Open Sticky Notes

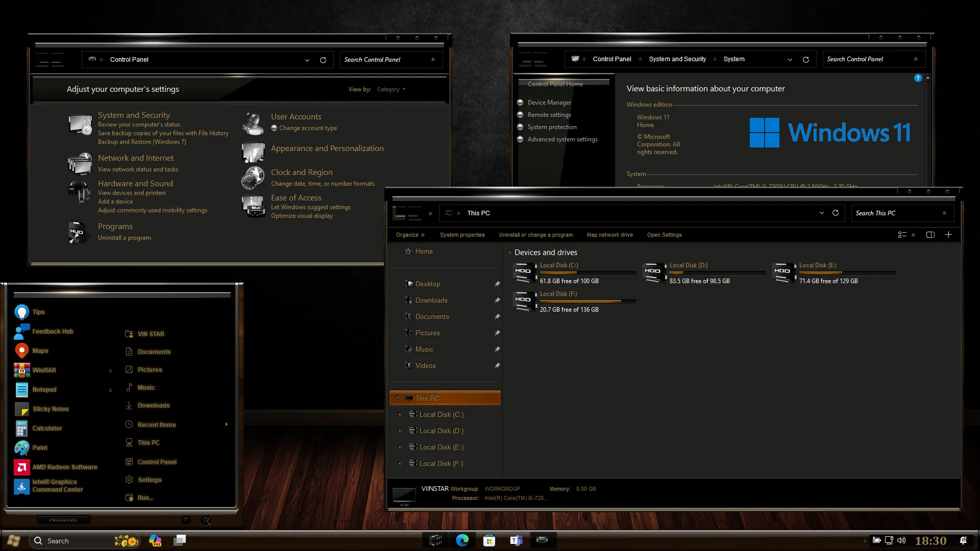pyautogui.click(x=51, y=409)
